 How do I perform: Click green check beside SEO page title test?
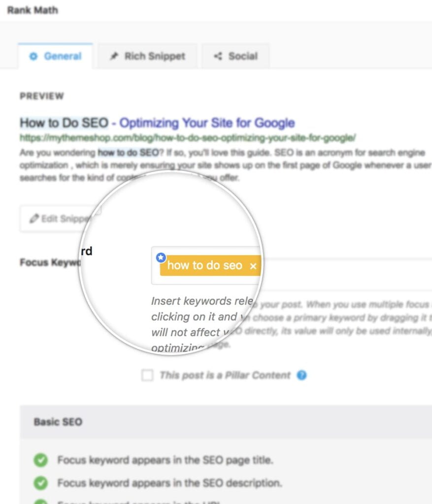(40, 460)
